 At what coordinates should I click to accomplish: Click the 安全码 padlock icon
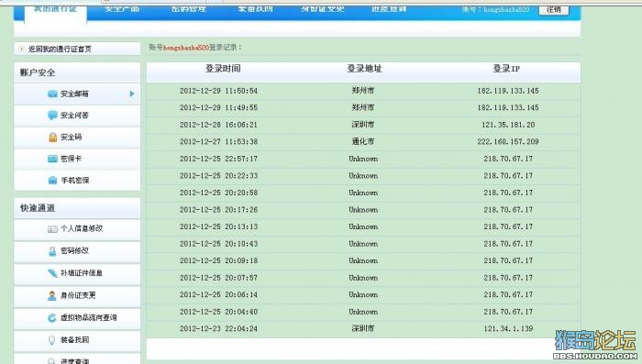[x=53, y=138]
